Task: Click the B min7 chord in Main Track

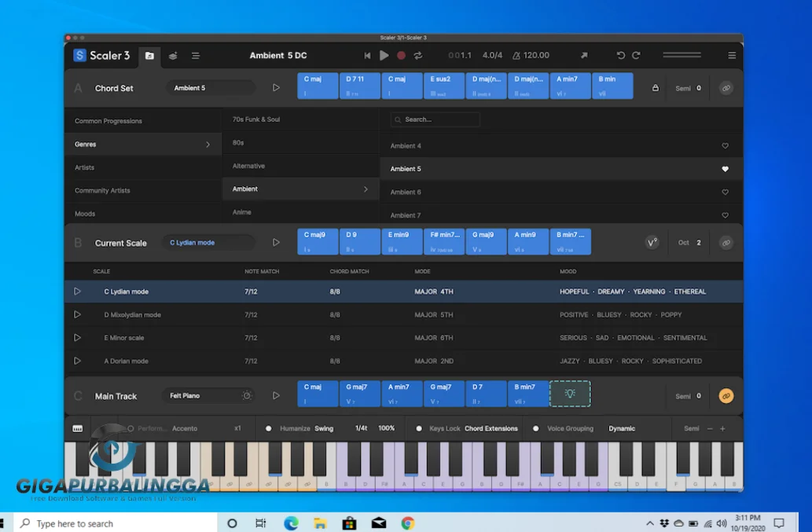Action: click(x=528, y=394)
